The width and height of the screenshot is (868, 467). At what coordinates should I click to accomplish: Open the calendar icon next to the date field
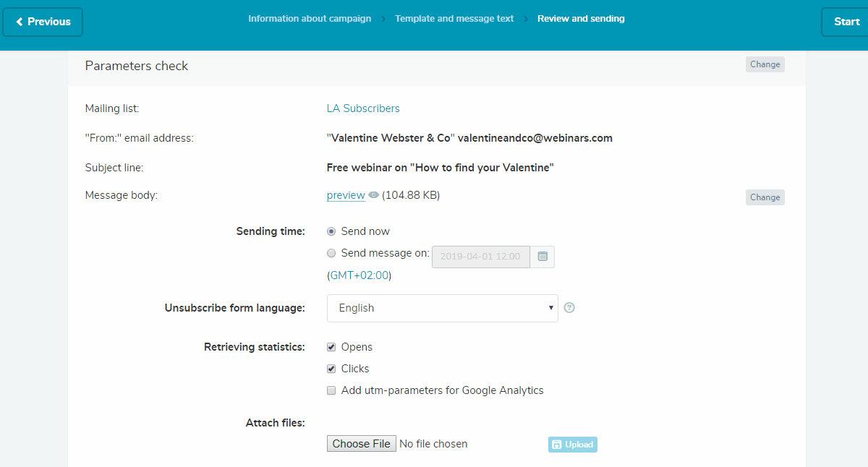pyautogui.click(x=542, y=257)
